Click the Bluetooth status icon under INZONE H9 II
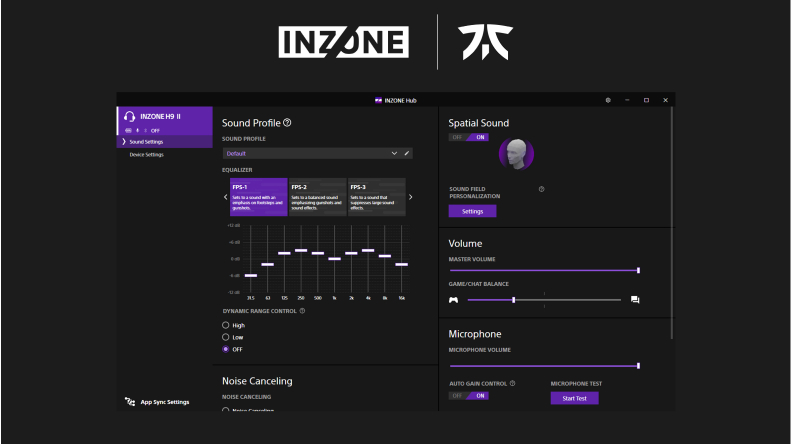 (x=145, y=131)
